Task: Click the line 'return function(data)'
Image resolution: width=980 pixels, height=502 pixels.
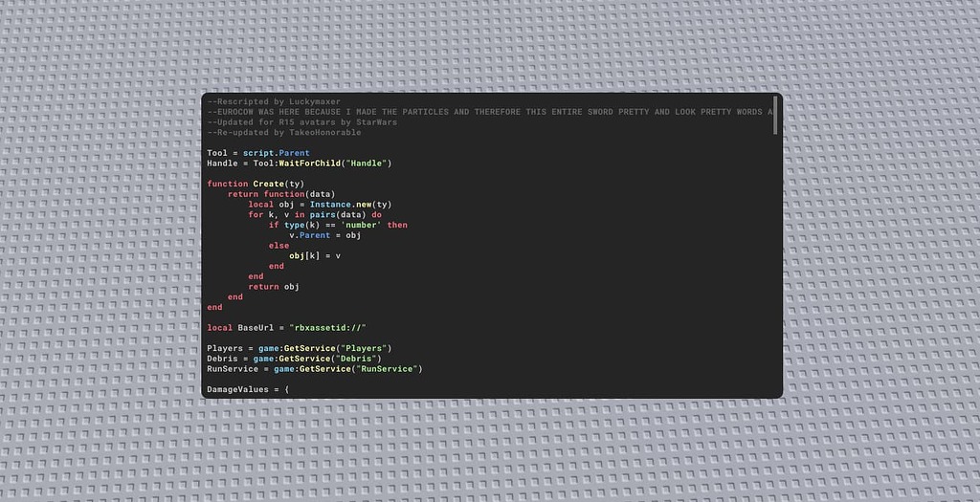Action: tap(281, 194)
